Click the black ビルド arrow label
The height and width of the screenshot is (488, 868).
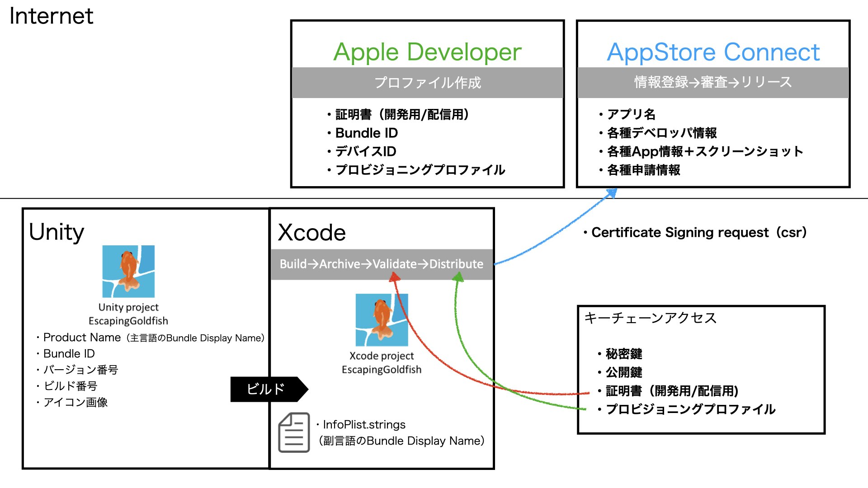point(269,389)
